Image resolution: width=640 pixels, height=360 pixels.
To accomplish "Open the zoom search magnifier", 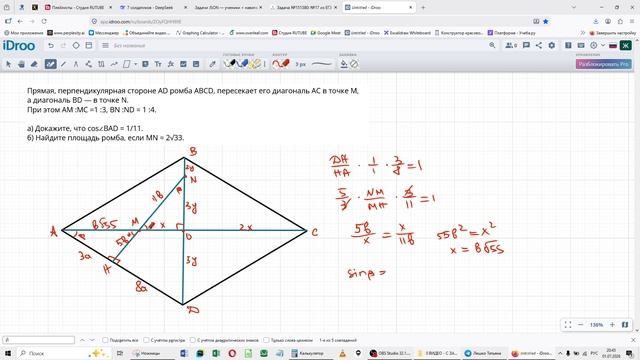I will point(492,46).
